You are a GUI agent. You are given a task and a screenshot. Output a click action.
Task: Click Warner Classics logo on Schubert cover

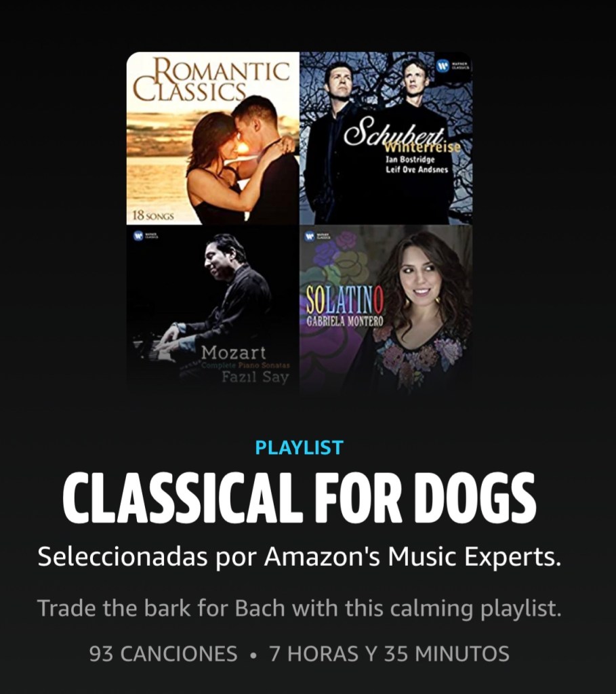tap(453, 66)
